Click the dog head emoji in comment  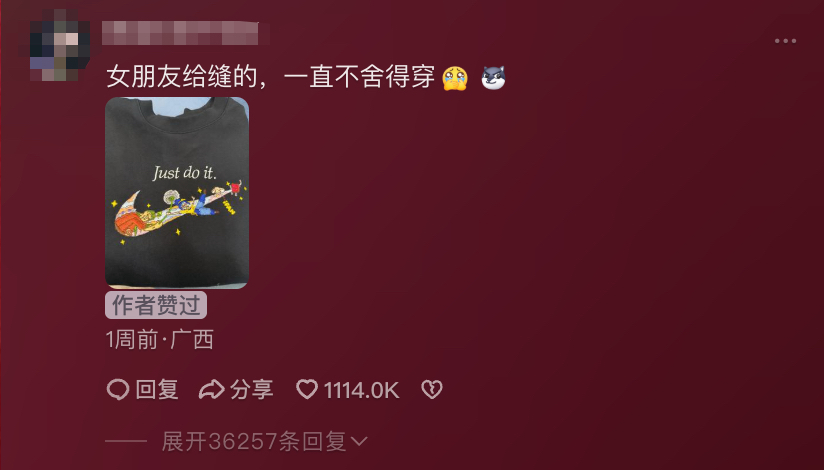point(493,78)
